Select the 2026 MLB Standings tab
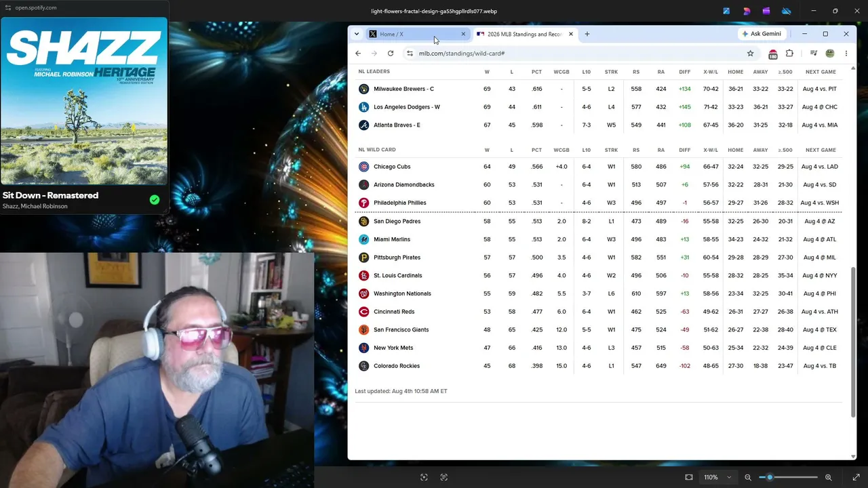 click(x=525, y=34)
